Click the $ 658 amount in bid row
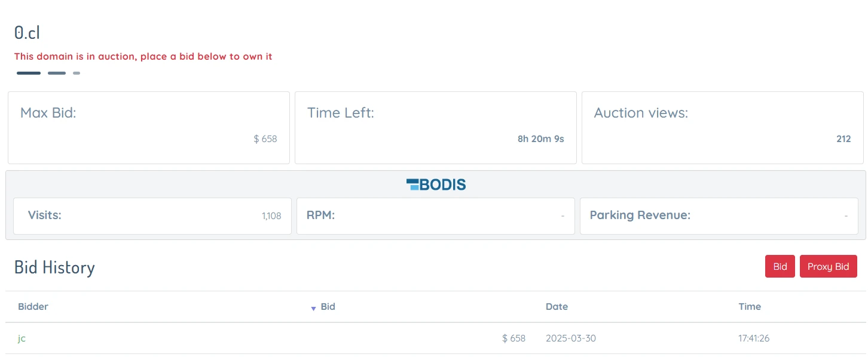Image resolution: width=868 pixels, height=357 pixels. coord(514,338)
